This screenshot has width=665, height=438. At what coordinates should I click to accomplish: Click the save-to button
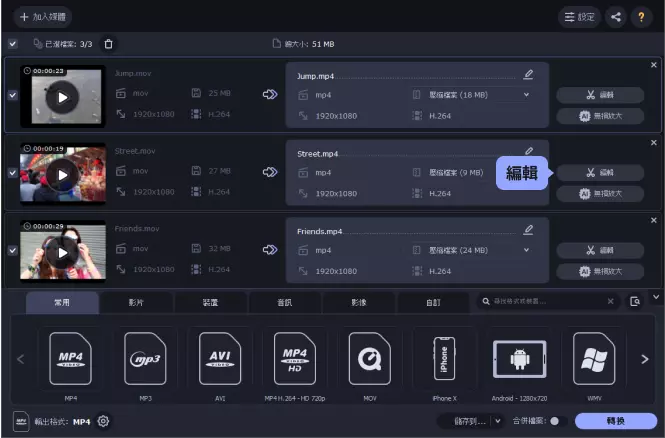tap(469, 421)
